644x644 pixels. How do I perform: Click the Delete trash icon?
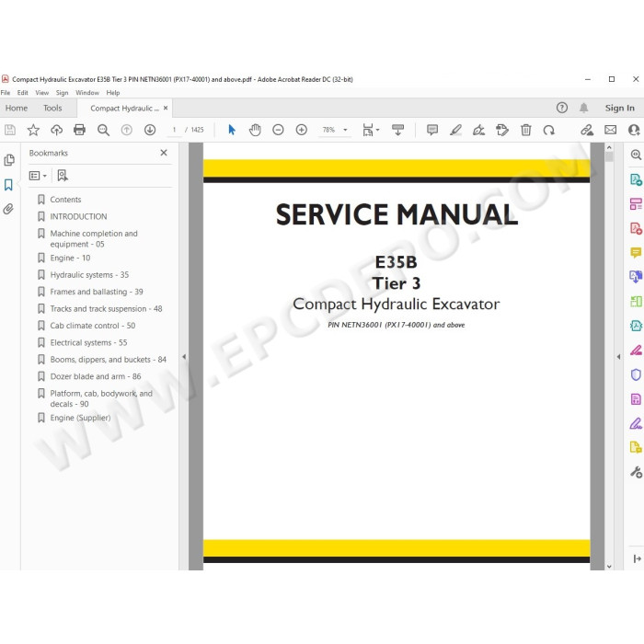[x=525, y=131]
